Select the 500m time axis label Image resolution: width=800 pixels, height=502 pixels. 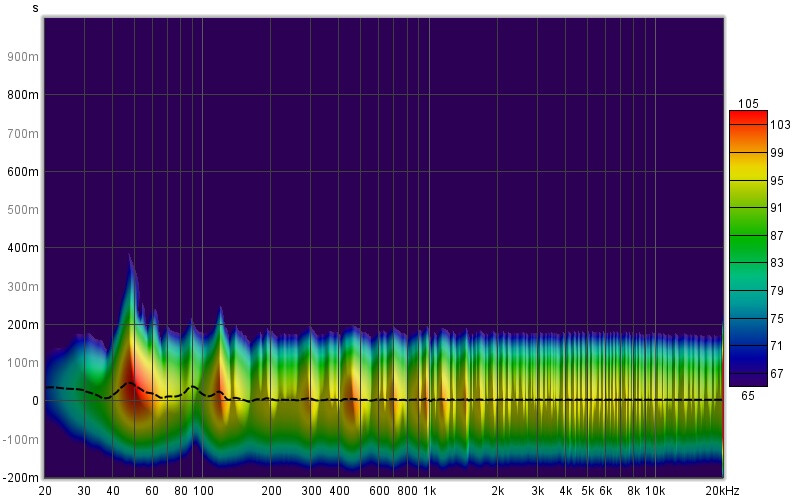tap(22, 210)
